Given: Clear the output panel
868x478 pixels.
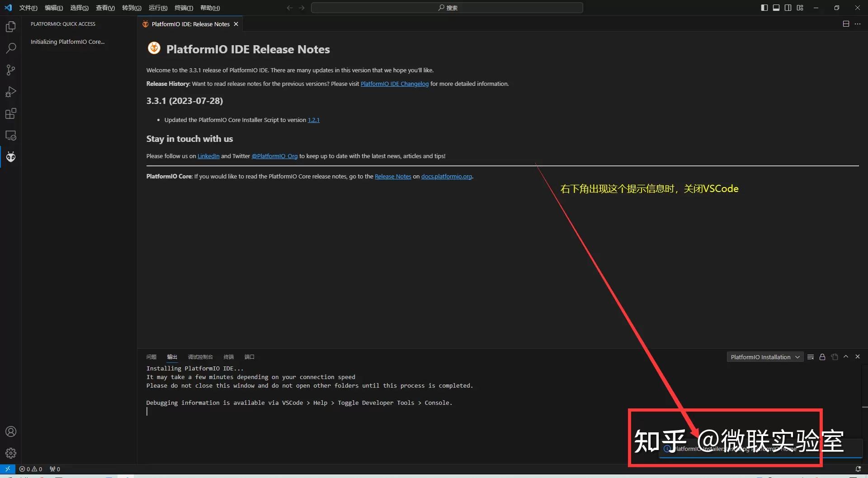Looking at the screenshot, I should (x=811, y=357).
